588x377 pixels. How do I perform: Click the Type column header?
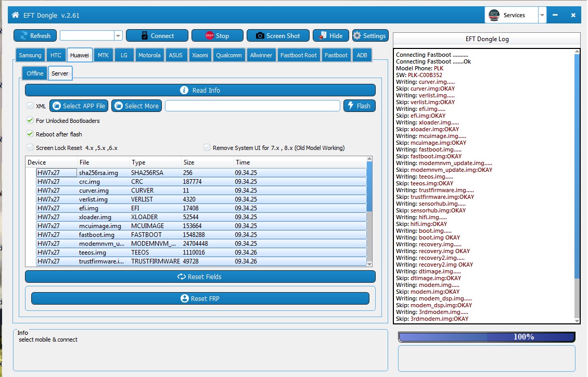(138, 162)
